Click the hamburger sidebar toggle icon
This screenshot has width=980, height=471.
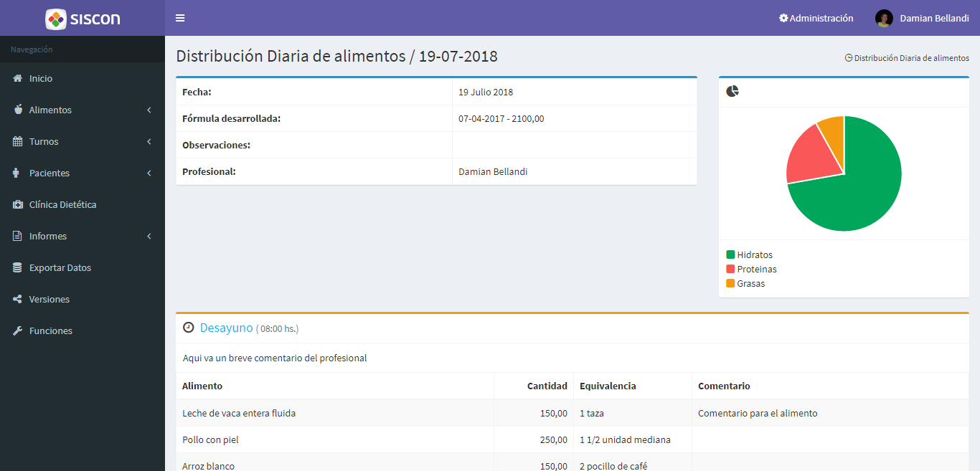point(180,18)
